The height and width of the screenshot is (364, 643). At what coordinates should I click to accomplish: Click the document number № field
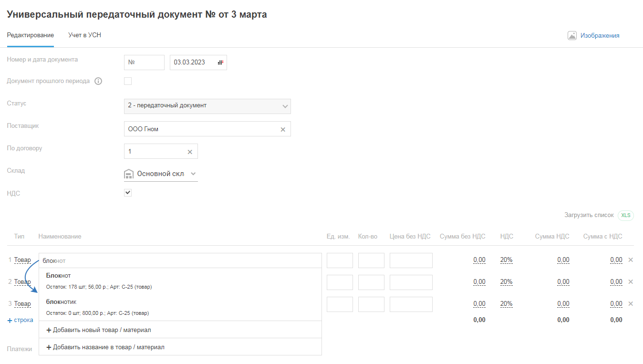point(144,62)
